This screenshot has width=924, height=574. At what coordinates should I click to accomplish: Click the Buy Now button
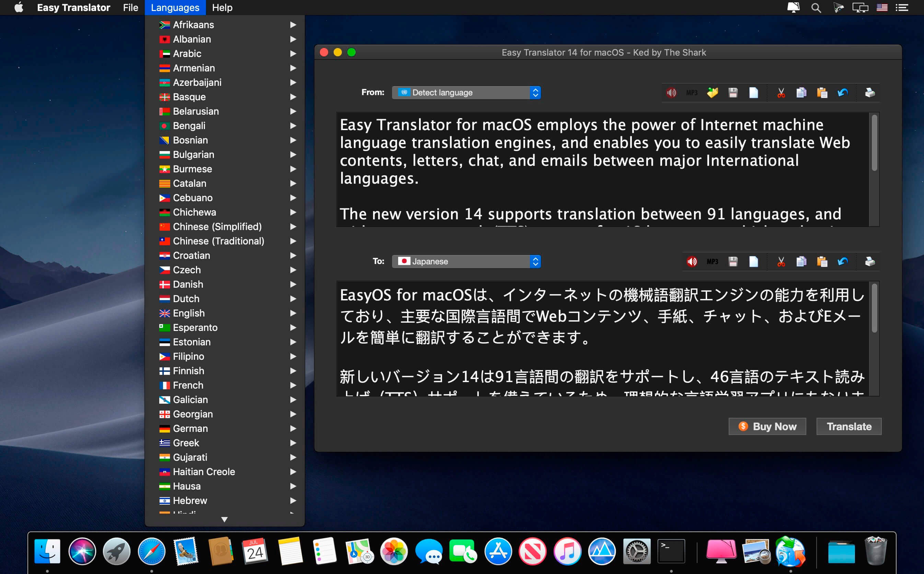pos(767,426)
